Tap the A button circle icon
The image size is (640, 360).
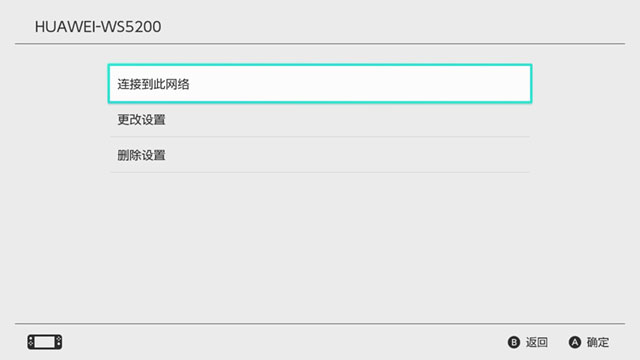point(575,342)
